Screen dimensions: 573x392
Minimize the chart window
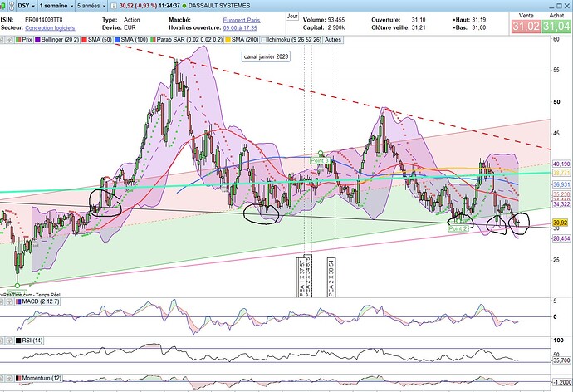click(x=552, y=6)
